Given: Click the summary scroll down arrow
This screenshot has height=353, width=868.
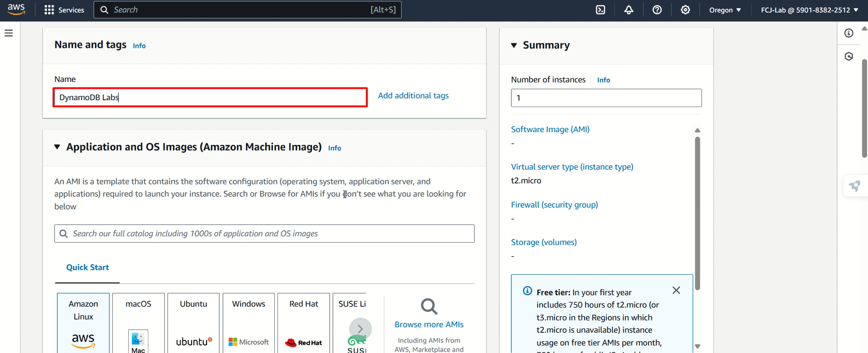Looking at the screenshot, I should (x=697, y=347).
